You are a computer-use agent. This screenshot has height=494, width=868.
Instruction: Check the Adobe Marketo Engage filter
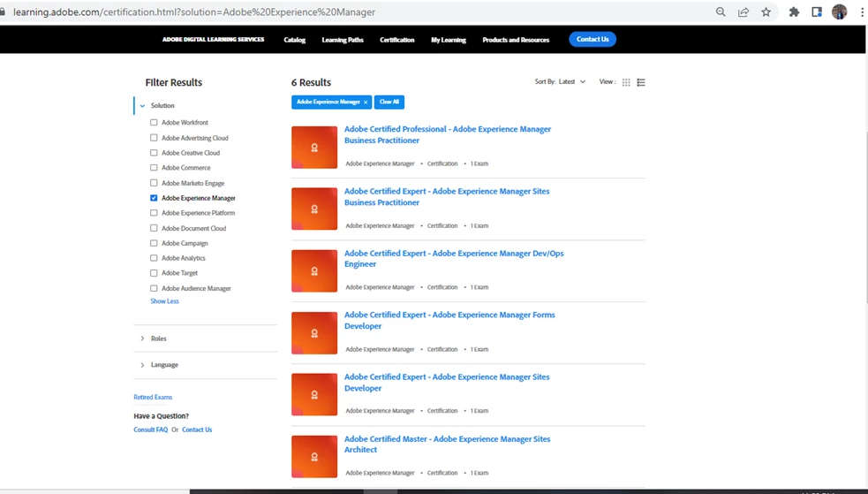tap(154, 183)
